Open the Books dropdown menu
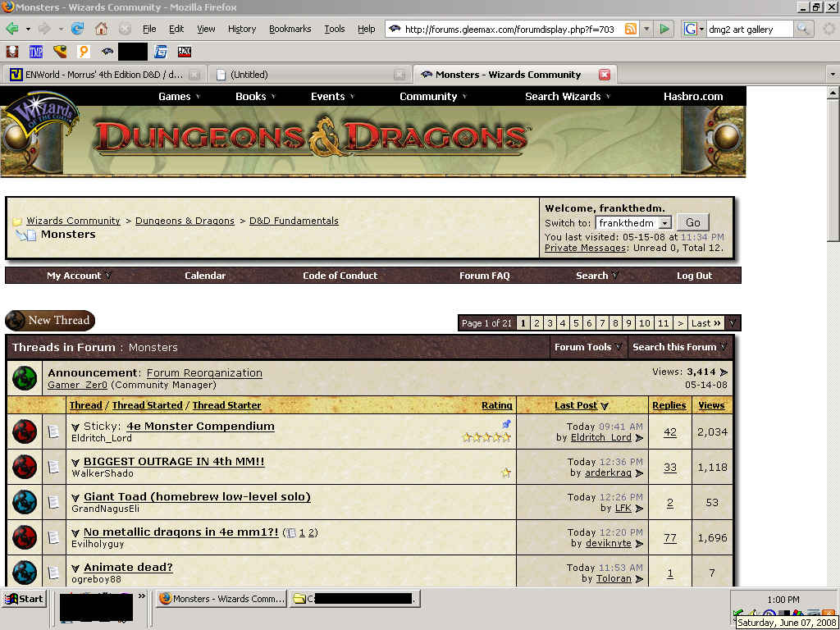Screen dimensions: 840x630 click(x=256, y=97)
